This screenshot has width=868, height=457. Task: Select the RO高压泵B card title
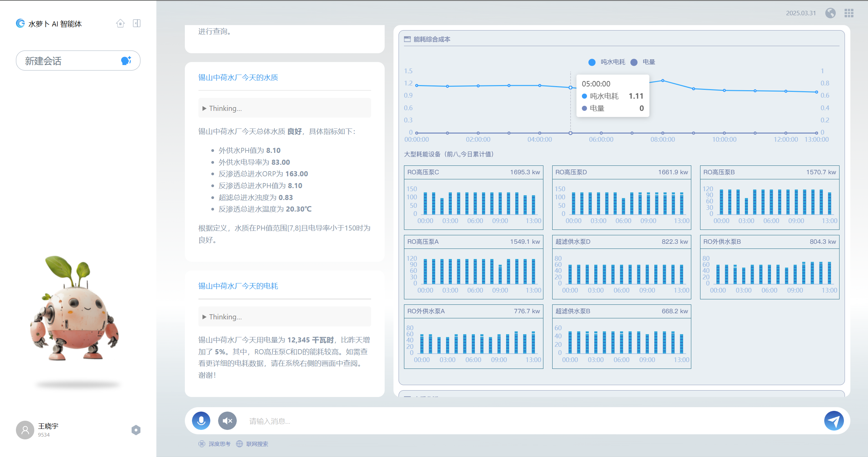pyautogui.click(x=719, y=172)
